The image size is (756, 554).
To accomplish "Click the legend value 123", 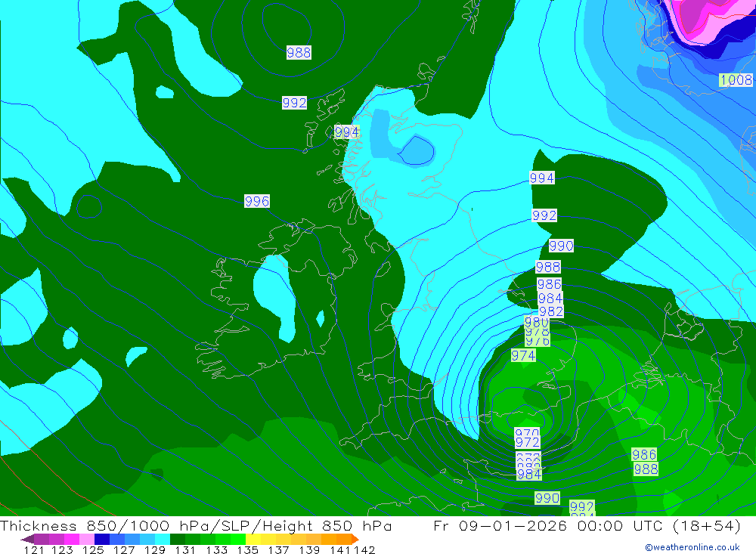I will click(x=62, y=549).
